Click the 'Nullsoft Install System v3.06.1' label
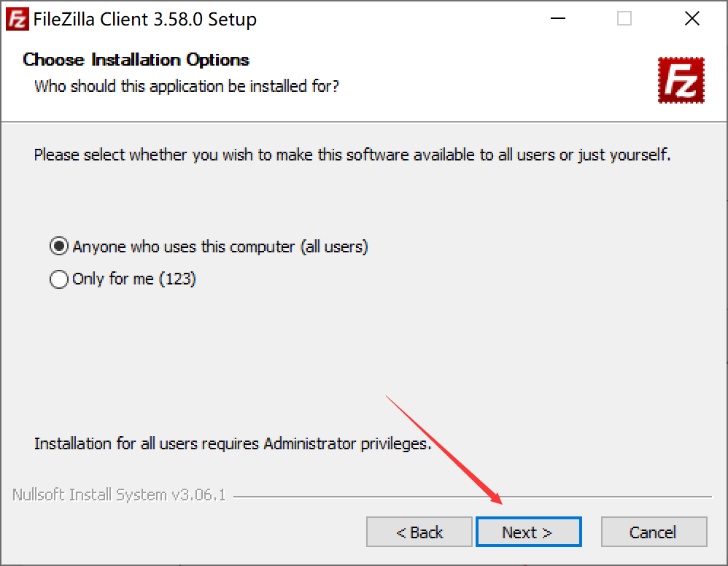 (x=119, y=495)
